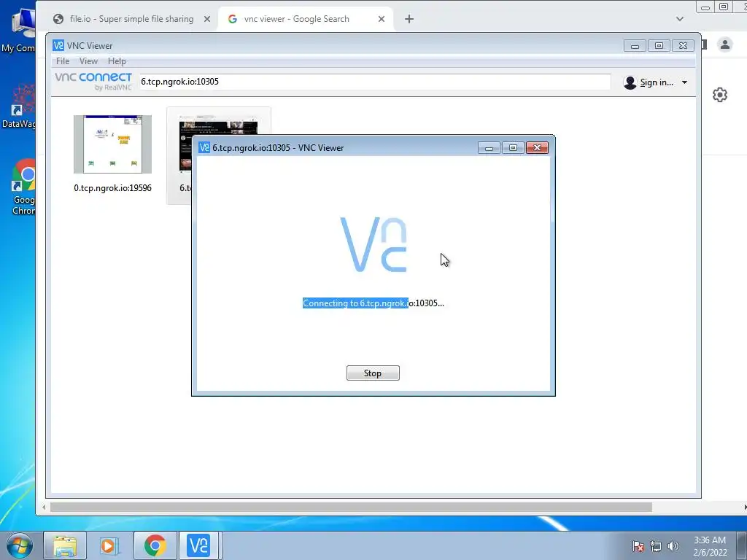The image size is (747, 560).
Task: Close the file.io tab
Action: coord(206,19)
